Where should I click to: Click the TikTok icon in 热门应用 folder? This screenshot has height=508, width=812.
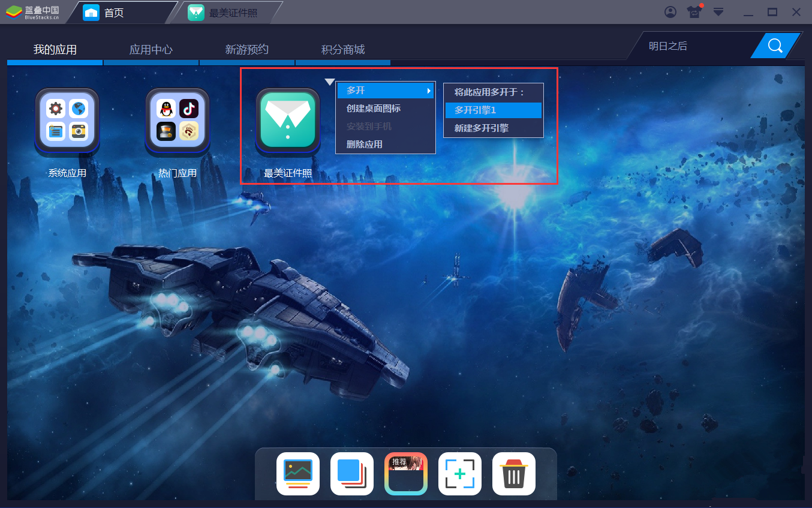[x=188, y=109]
